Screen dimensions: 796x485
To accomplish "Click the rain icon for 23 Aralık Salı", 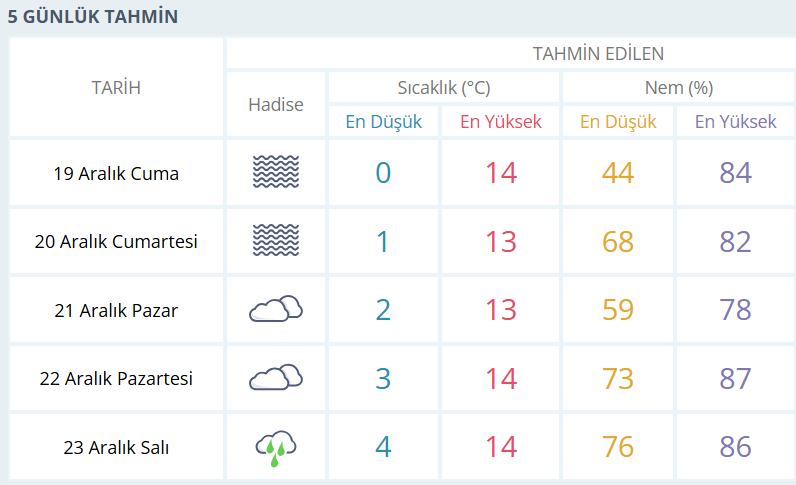I will point(276,446).
